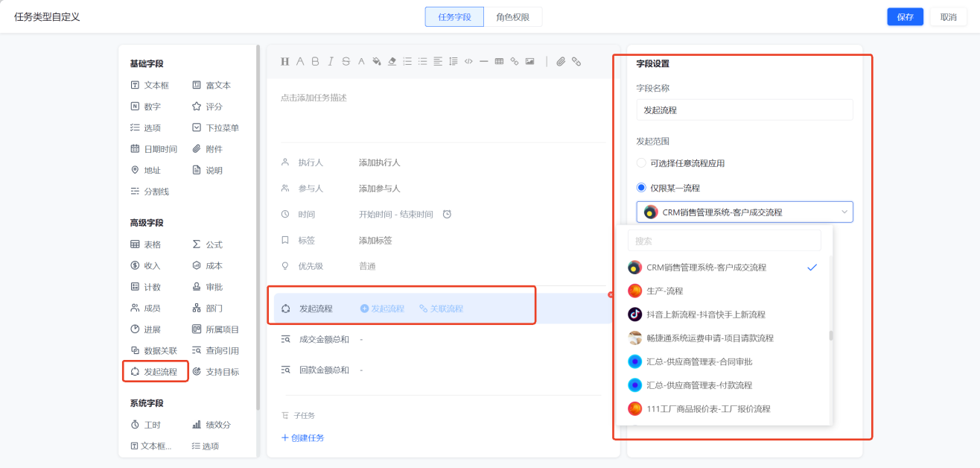Add the 下拉菜单 dropdown field
980x468 pixels.
coord(216,127)
